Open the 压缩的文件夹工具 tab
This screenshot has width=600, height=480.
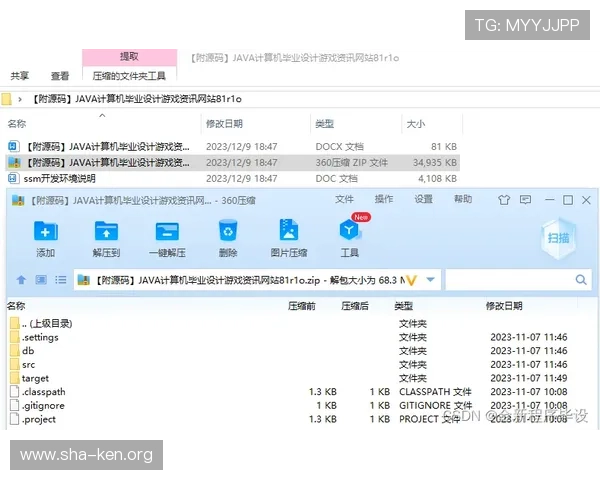tap(129, 76)
